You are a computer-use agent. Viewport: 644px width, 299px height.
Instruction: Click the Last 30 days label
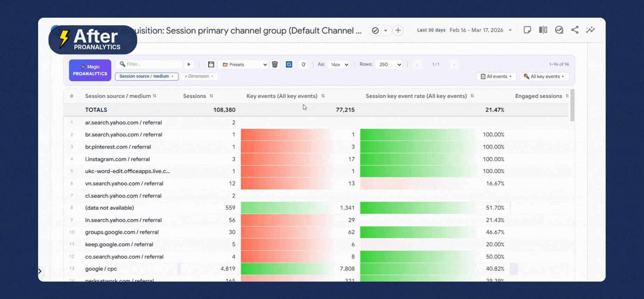tap(431, 30)
